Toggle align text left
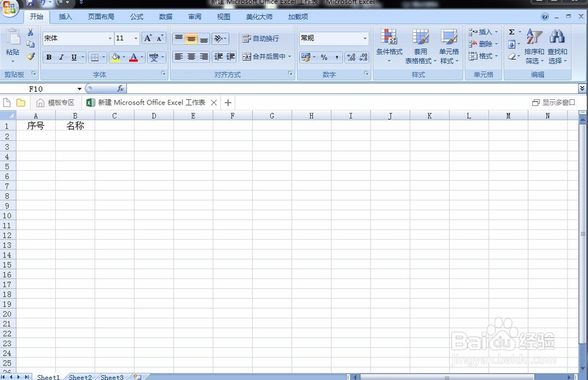Image resolution: width=588 pixels, height=380 pixels. pyautogui.click(x=179, y=56)
